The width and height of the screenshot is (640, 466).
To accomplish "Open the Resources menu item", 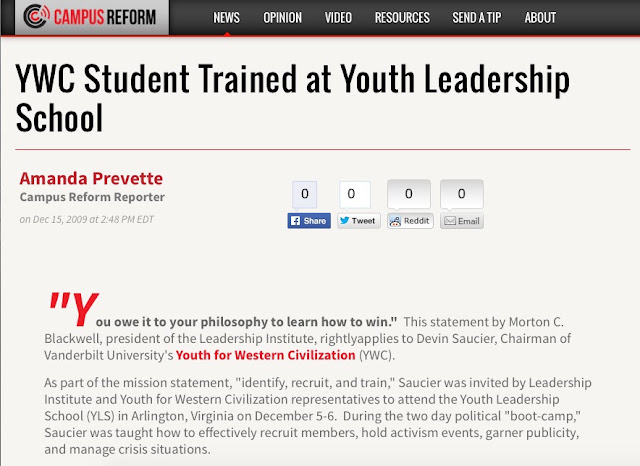I will (402, 18).
